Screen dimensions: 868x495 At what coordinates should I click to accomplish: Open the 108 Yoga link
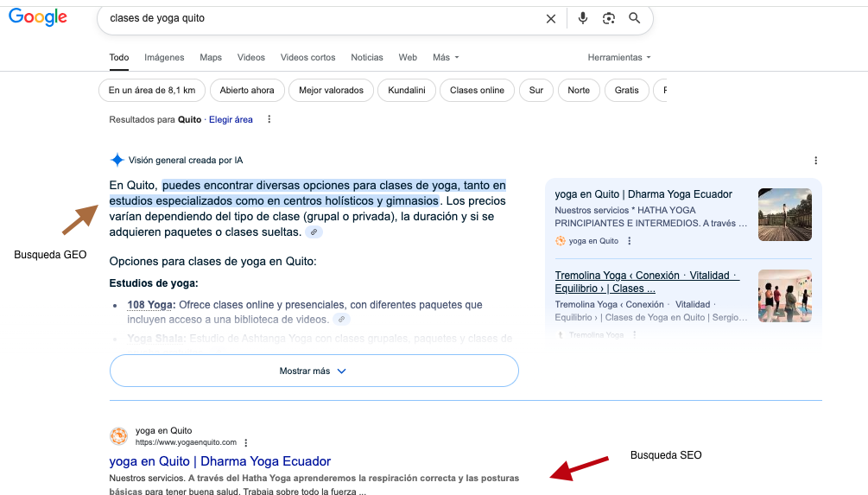[149, 305]
